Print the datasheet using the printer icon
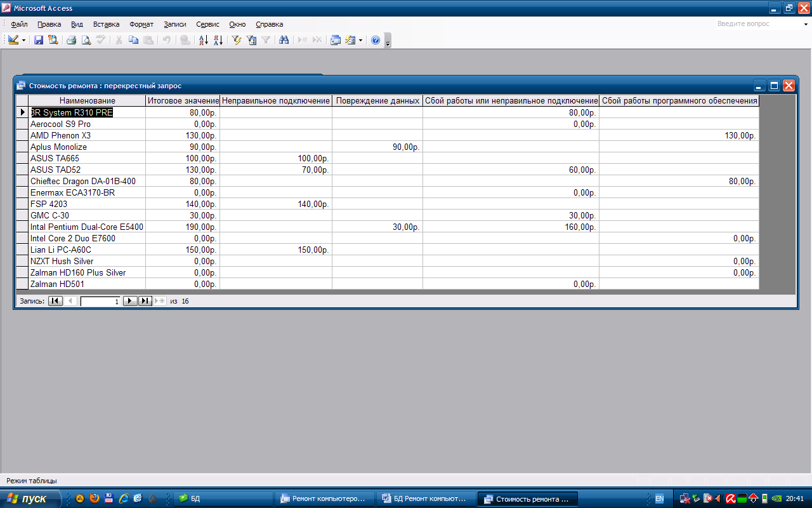Viewport: 812px width, 508px height. click(x=72, y=40)
